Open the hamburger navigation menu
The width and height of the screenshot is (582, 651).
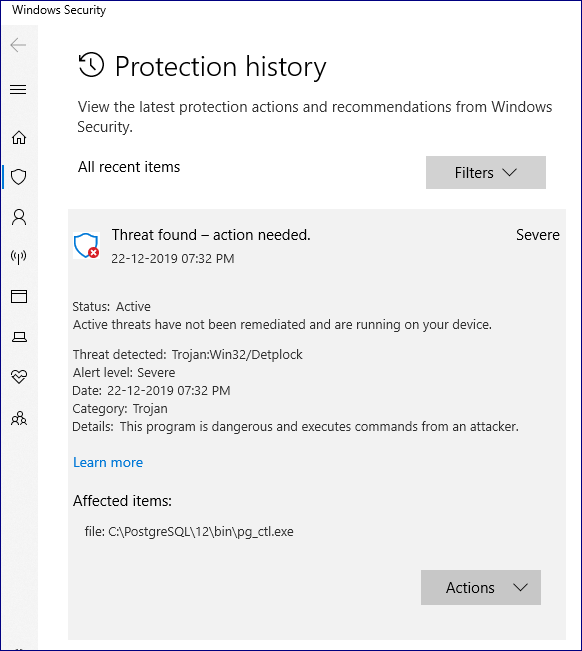click(x=18, y=89)
